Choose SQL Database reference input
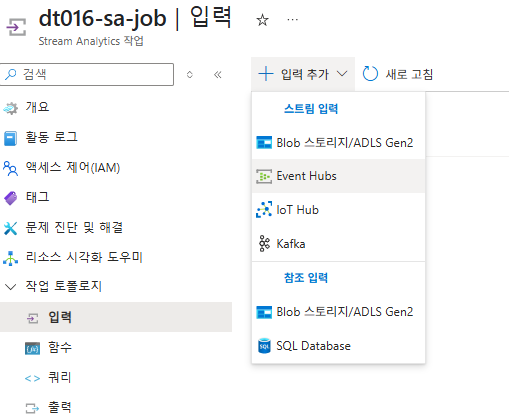Viewport: 509px width, 419px height. point(338,346)
